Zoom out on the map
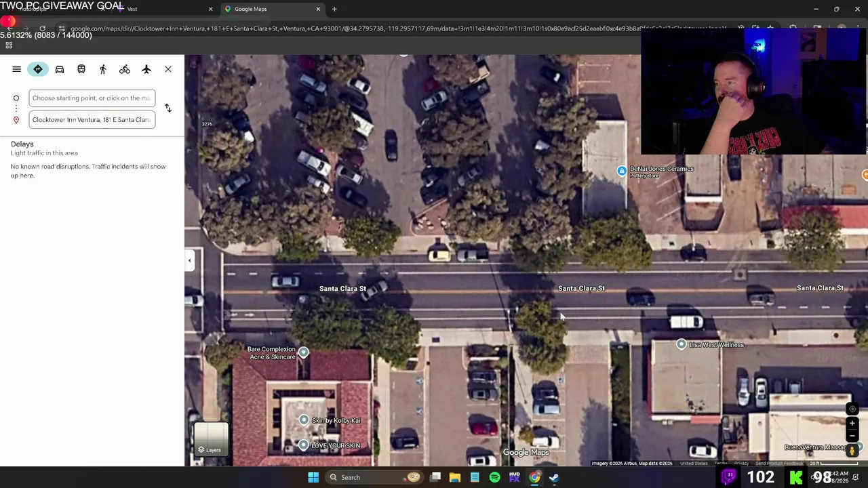Viewport: 868px width, 488px height. tap(852, 436)
